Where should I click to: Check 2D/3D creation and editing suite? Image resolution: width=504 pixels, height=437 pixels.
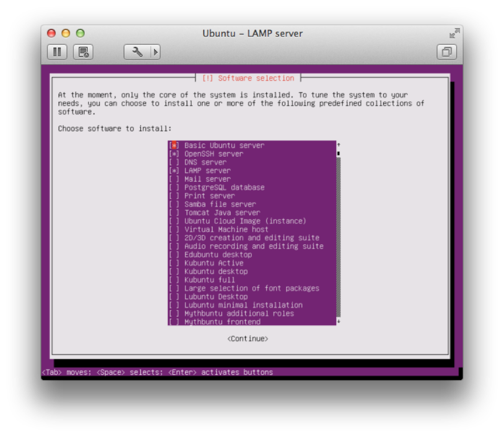(x=174, y=238)
